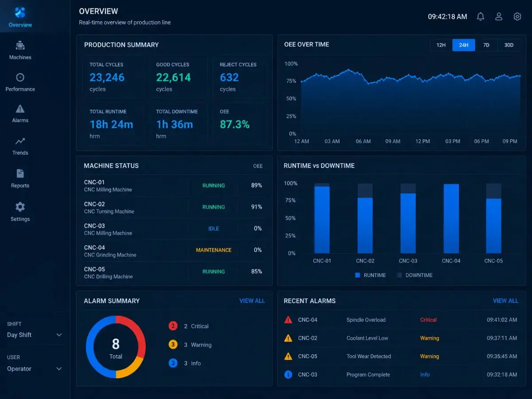Image resolution: width=532 pixels, height=399 pixels.
Task: Select the CNC-04 Grinding Machine row
Action: (x=174, y=250)
